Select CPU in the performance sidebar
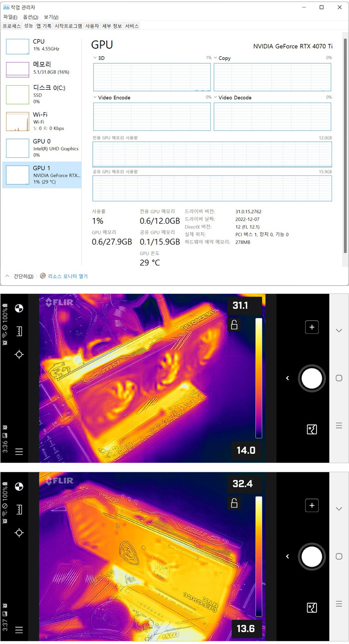 [42, 46]
